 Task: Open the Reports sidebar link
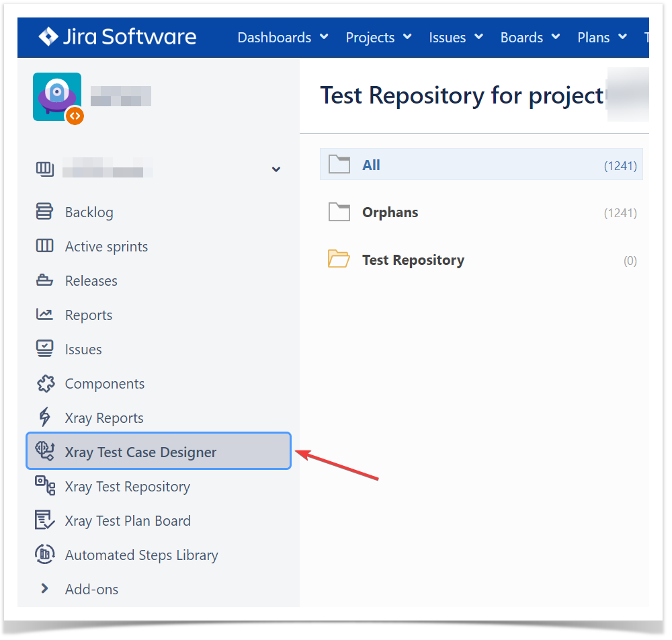coord(89,315)
